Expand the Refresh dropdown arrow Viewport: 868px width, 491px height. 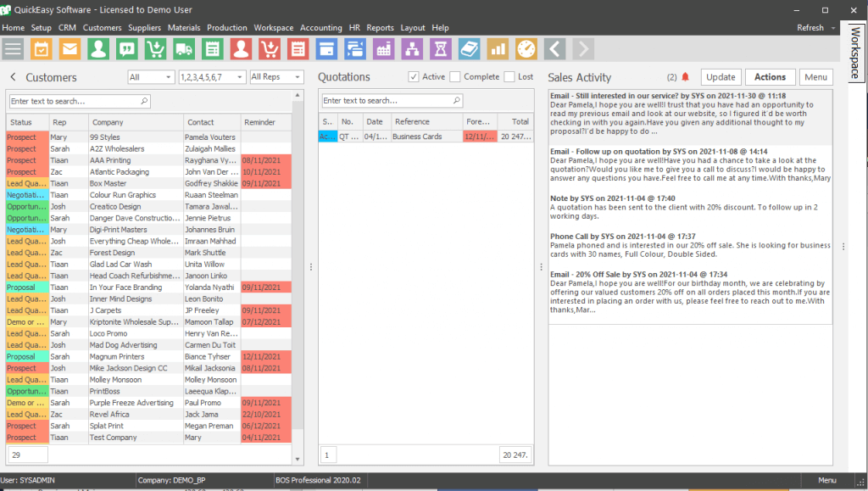[x=833, y=28]
